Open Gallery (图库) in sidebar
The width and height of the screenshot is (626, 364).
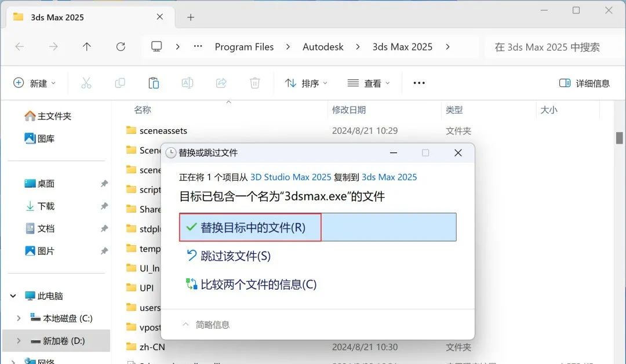click(x=39, y=139)
